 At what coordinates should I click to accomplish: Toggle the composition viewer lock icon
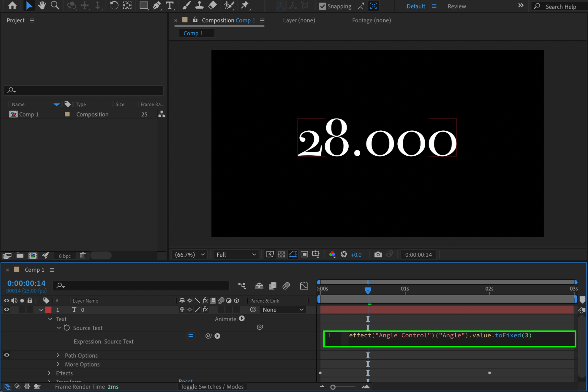pyautogui.click(x=195, y=20)
